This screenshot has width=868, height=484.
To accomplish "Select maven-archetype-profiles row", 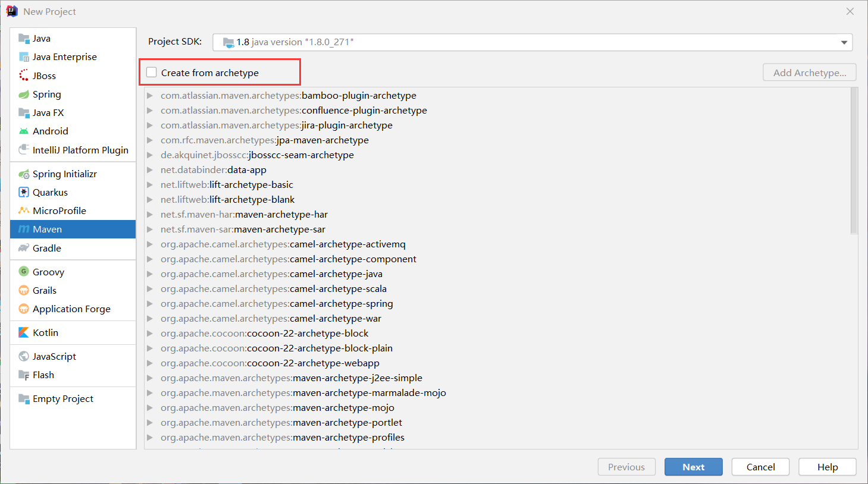I will pyautogui.click(x=498, y=437).
